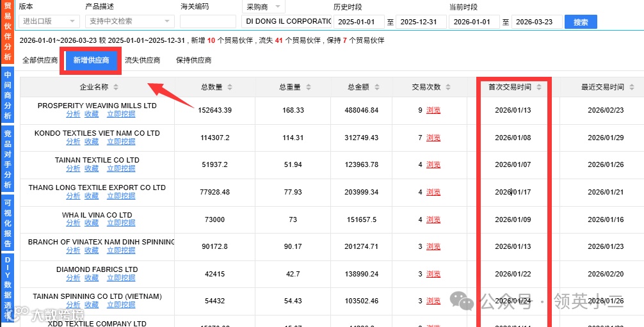Click 收藏 for KONDO TEXTILES VIET NAM
This screenshot has height=327, width=644.
pyautogui.click(x=92, y=141)
